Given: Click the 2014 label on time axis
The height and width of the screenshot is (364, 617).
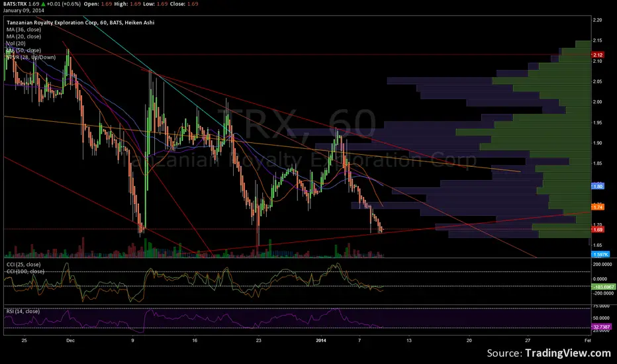Looking at the screenshot, I should pos(321,340).
